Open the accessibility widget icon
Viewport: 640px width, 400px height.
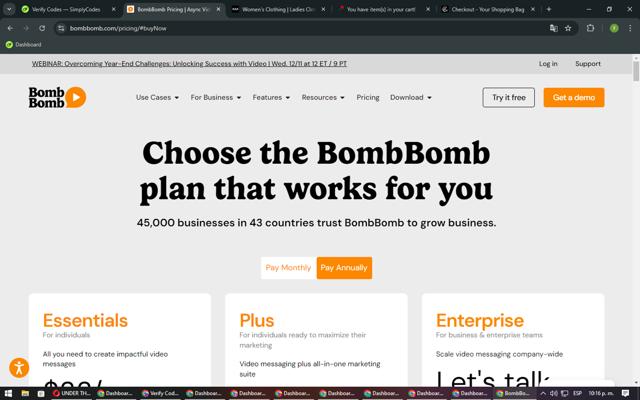pos(19,368)
